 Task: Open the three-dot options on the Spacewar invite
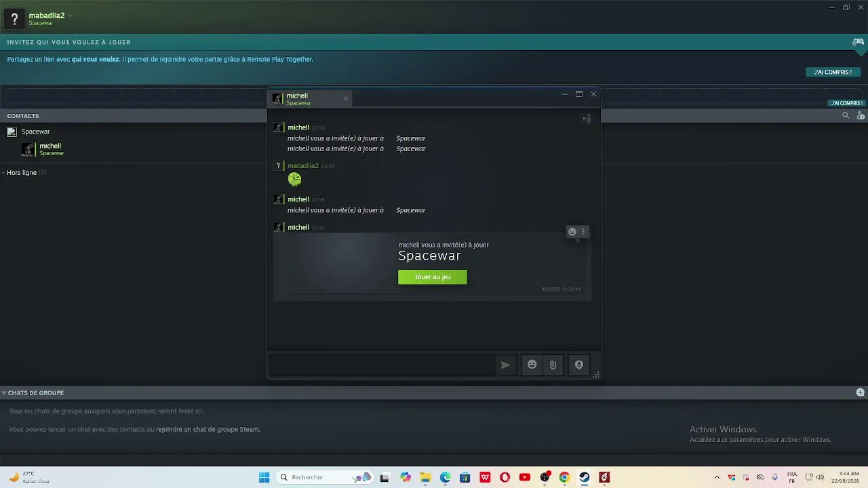point(583,232)
